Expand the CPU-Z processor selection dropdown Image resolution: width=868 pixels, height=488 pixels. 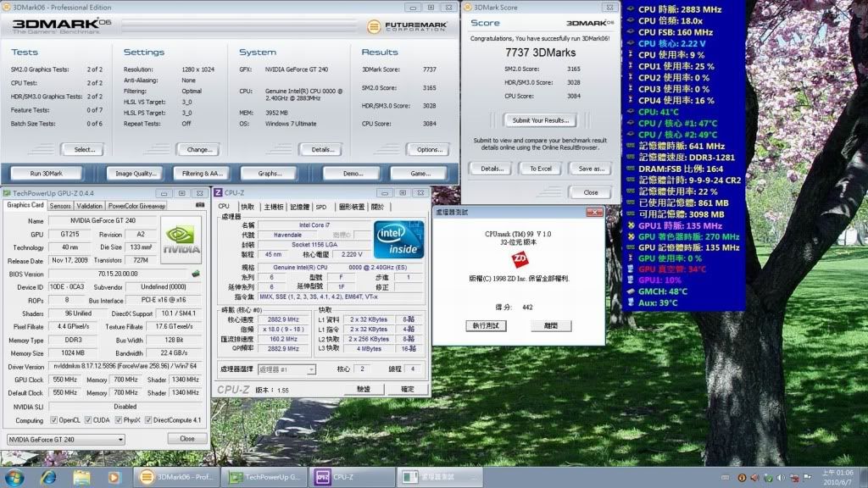click(x=287, y=369)
